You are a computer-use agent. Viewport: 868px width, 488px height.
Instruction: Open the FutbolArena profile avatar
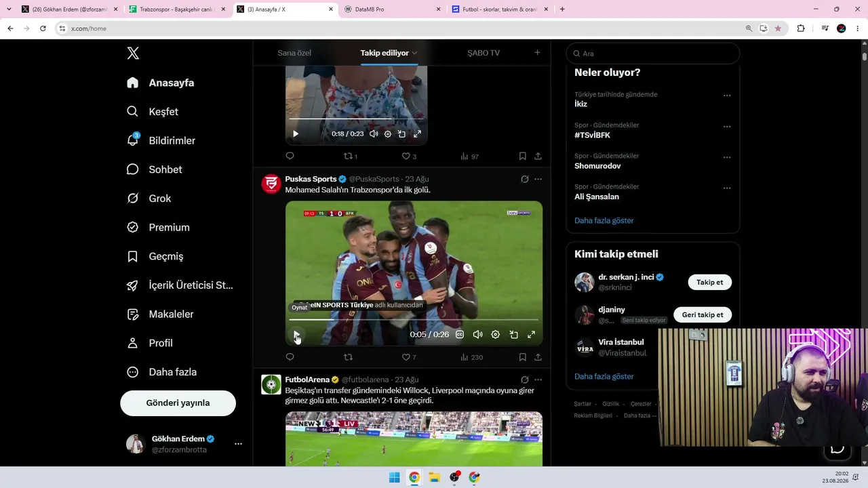pos(271,385)
